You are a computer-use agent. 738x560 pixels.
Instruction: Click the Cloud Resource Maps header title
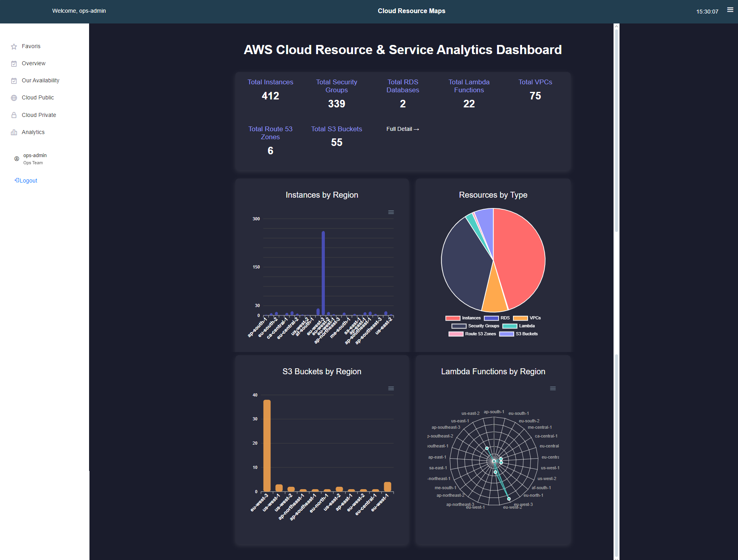[412, 11]
